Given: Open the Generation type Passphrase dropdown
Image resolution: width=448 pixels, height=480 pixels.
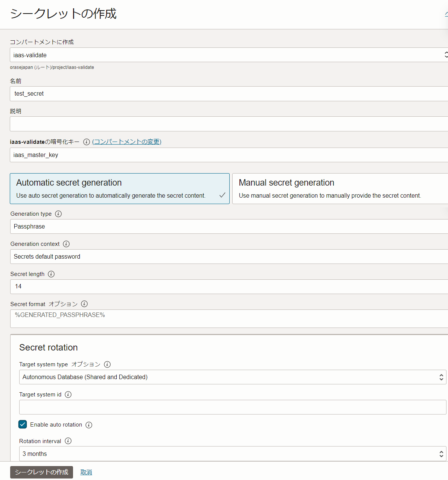Looking at the screenshot, I should 229,227.
